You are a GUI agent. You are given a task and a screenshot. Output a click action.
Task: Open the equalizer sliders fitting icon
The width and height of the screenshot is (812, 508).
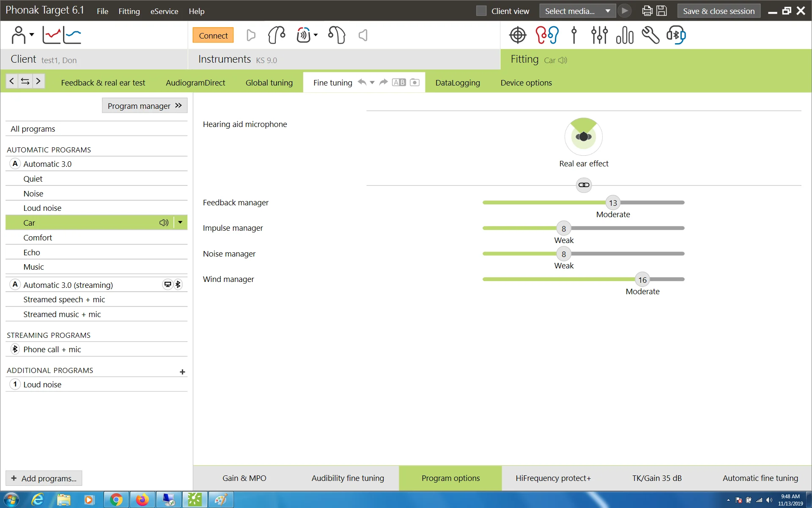599,35
